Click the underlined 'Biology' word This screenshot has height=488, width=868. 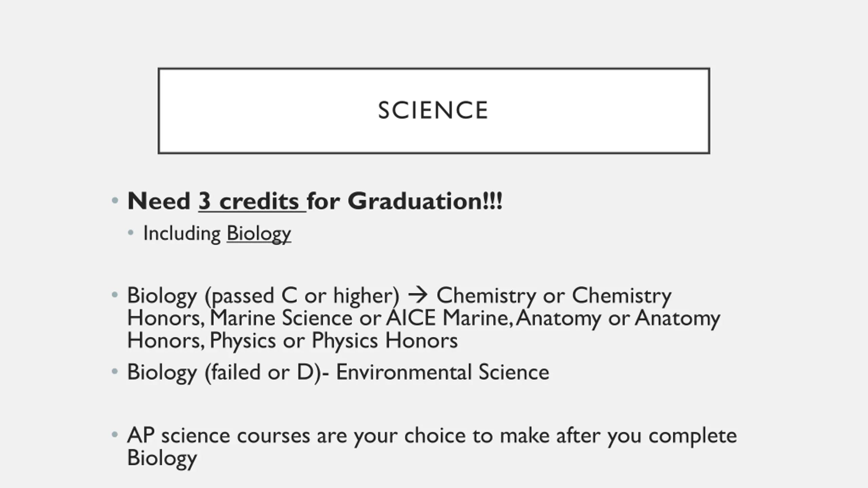click(x=259, y=234)
